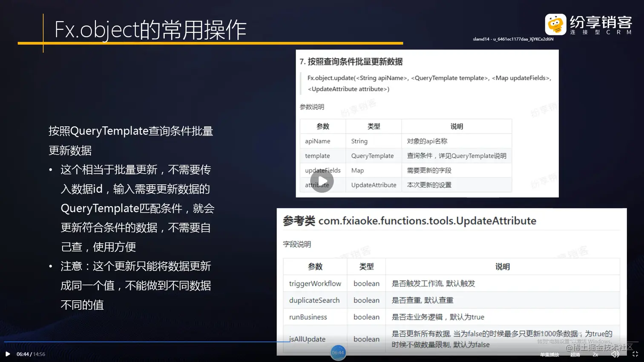644x362 pixels.
Task: Click the boolean cell in the isAllUpdate row
Action: pos(366,339)
